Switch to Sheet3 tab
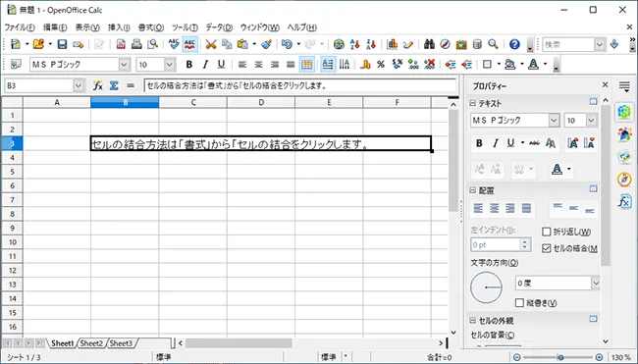The height and width of the screenshot is (364, 638). point(122,343)
